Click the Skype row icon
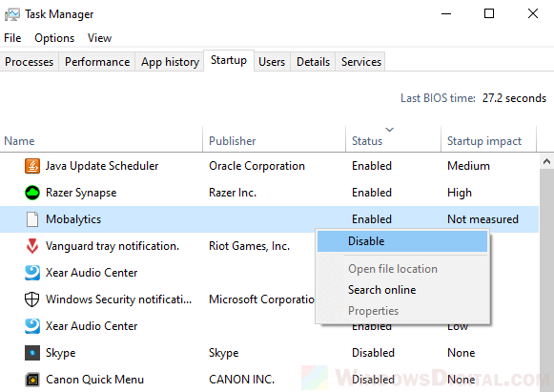 click(32, 353)
